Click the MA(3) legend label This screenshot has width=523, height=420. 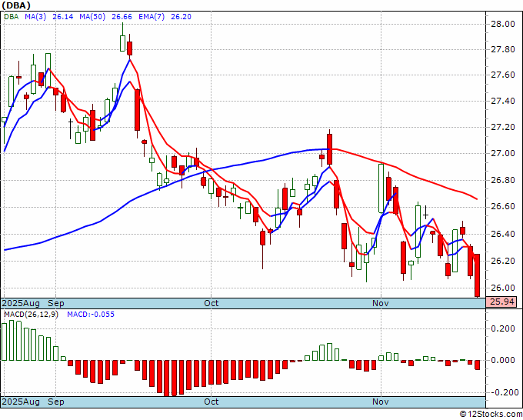pyautogui.click(x=35, y=17)
